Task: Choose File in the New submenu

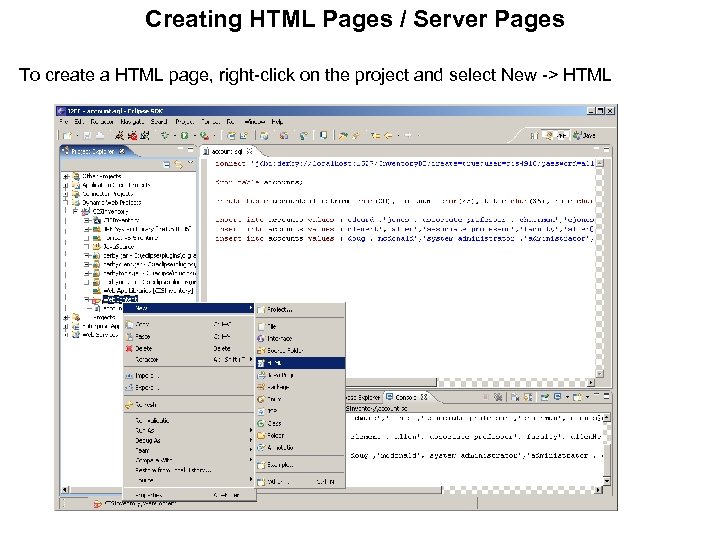Action: [x=300, y=326]
